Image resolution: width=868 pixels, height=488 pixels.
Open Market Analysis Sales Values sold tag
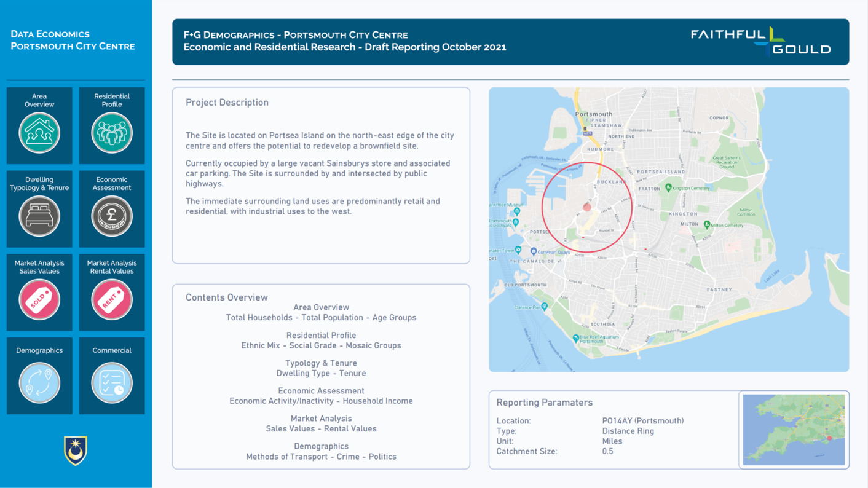tap(39, 299)
